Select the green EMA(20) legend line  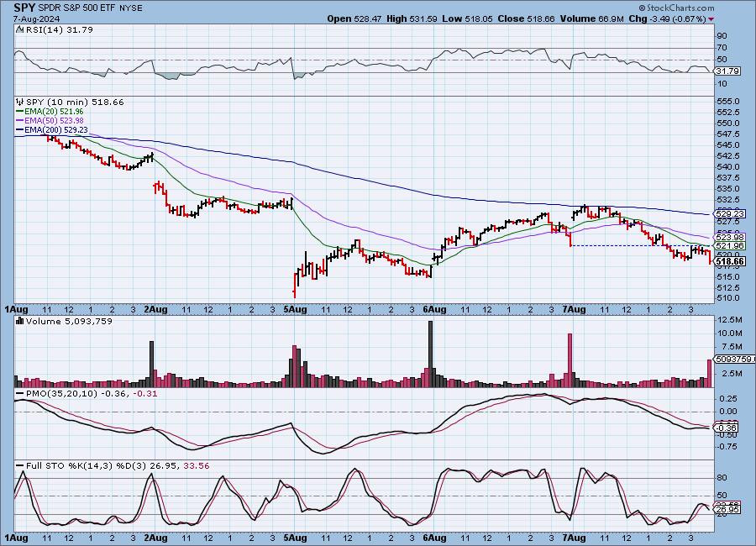[x=20, y=112]
